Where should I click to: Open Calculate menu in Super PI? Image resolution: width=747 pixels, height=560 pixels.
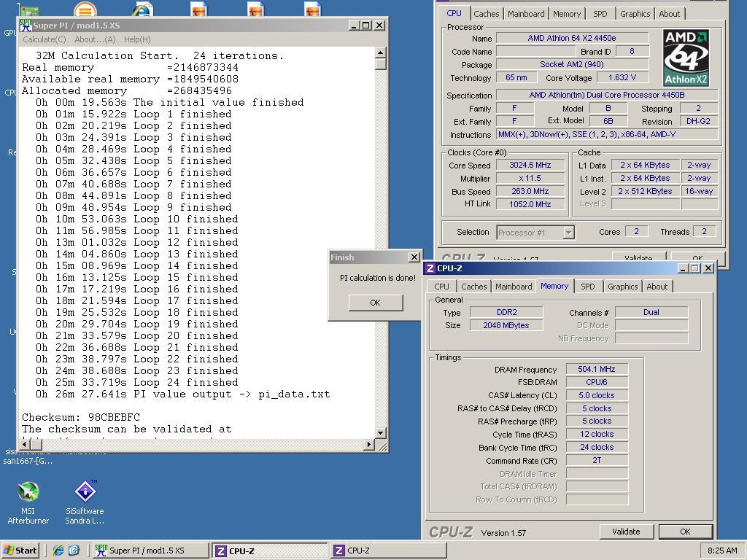44,39
